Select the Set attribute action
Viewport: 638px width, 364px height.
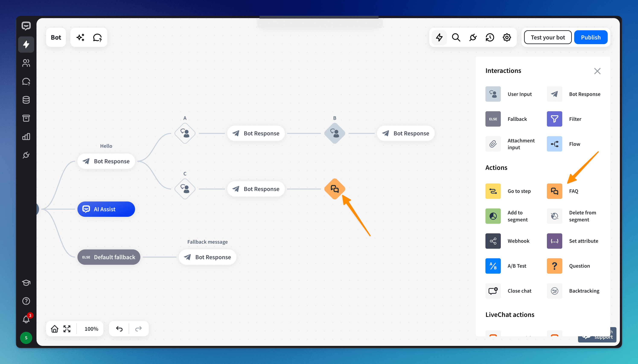click(554, 241)
